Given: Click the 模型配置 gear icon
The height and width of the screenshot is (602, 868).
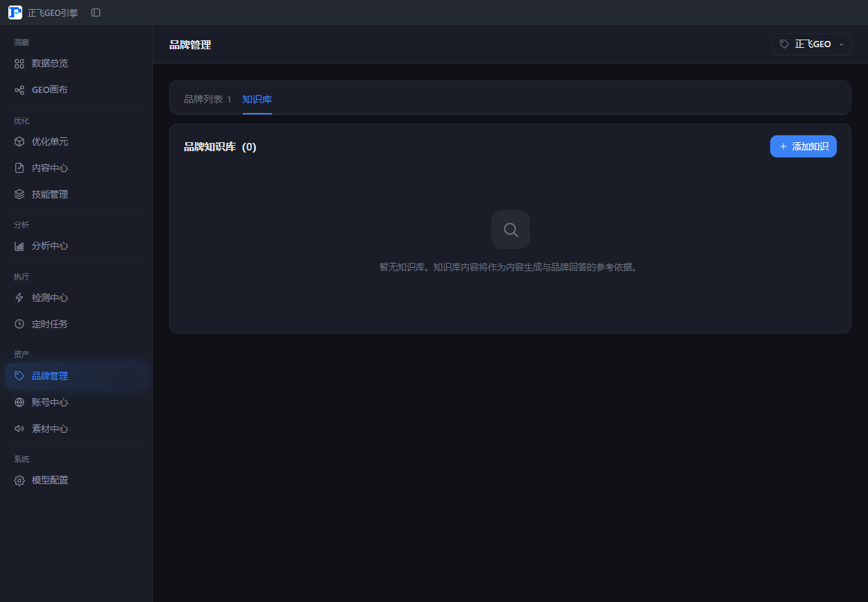Looking at the screenshot, I should [19, 480].
